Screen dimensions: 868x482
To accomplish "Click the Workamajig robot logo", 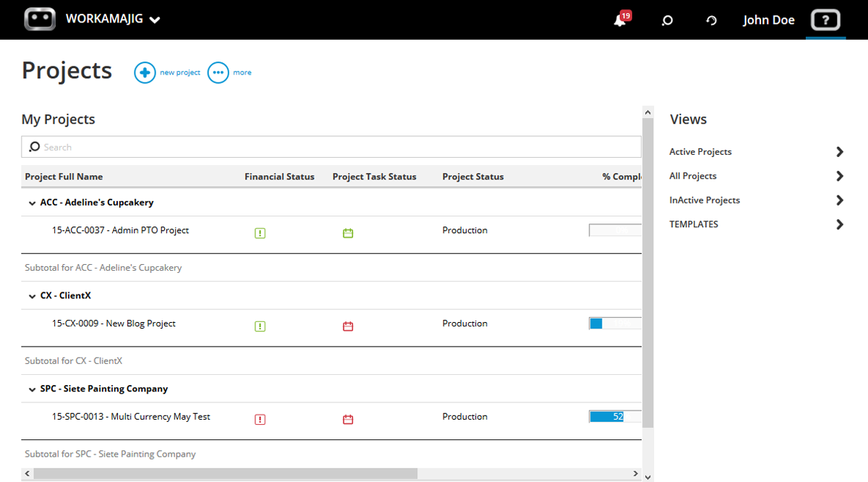I will [x=40, y=20].
